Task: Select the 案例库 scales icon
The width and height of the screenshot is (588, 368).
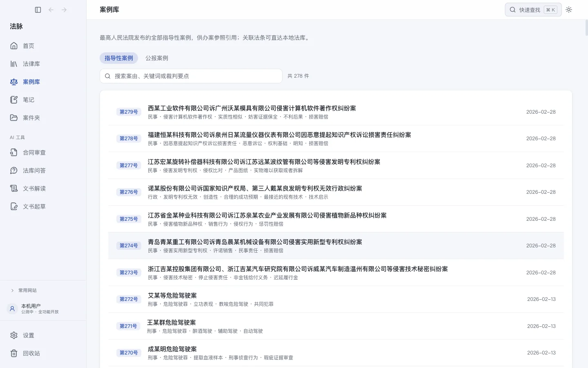Action: 14,82
